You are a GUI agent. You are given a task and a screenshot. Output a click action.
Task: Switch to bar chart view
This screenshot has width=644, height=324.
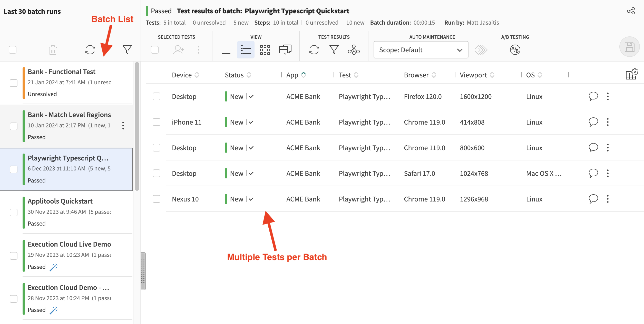[x=226, y=49]
